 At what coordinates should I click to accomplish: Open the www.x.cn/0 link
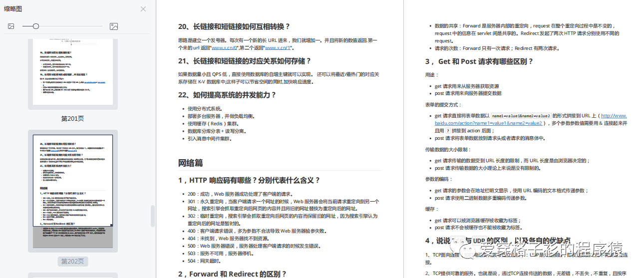point(225,48)
